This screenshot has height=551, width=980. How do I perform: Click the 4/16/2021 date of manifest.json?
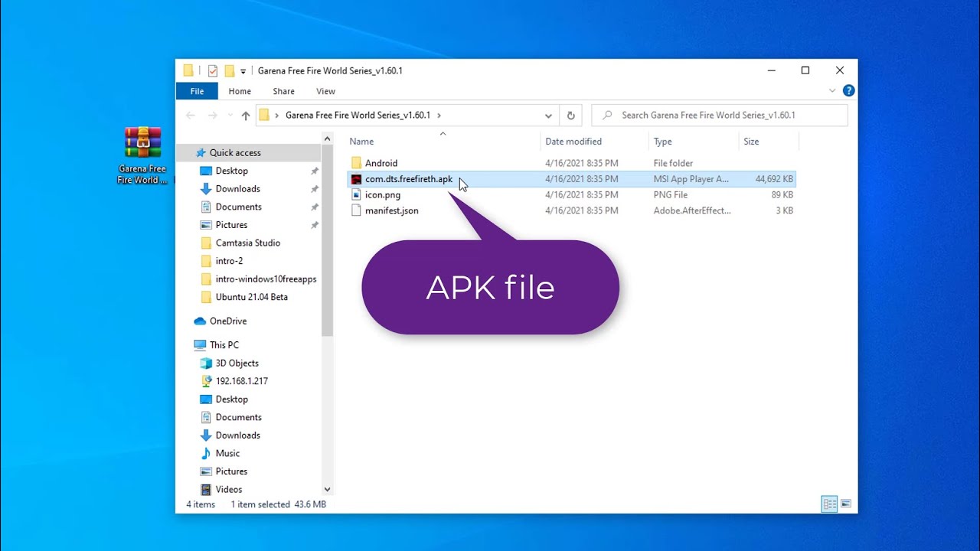tap(582, 210)
